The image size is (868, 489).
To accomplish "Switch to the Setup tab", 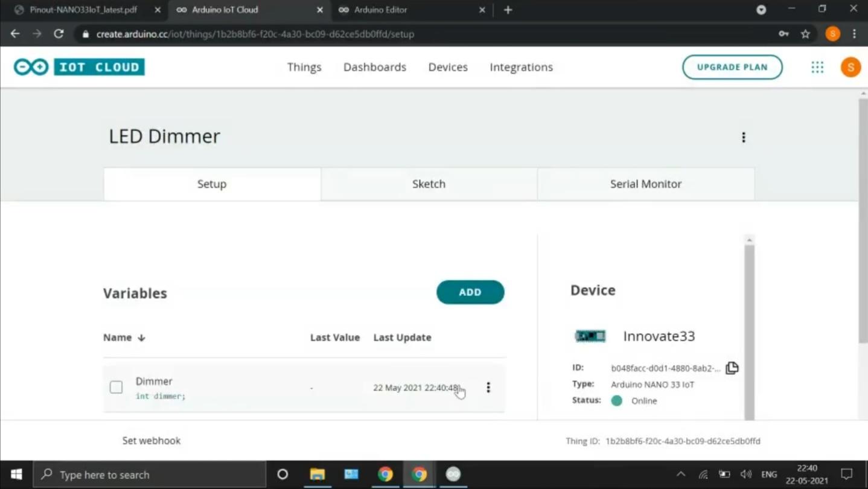I will (212, 184).
